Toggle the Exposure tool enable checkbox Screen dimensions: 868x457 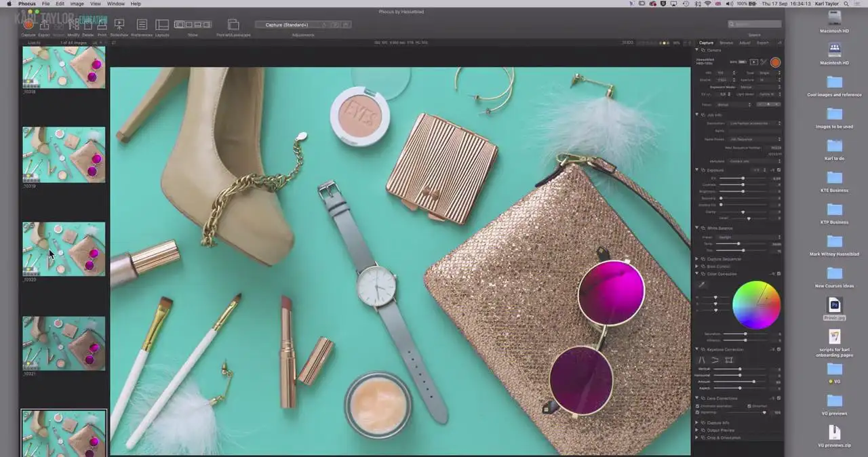(778, 170)
